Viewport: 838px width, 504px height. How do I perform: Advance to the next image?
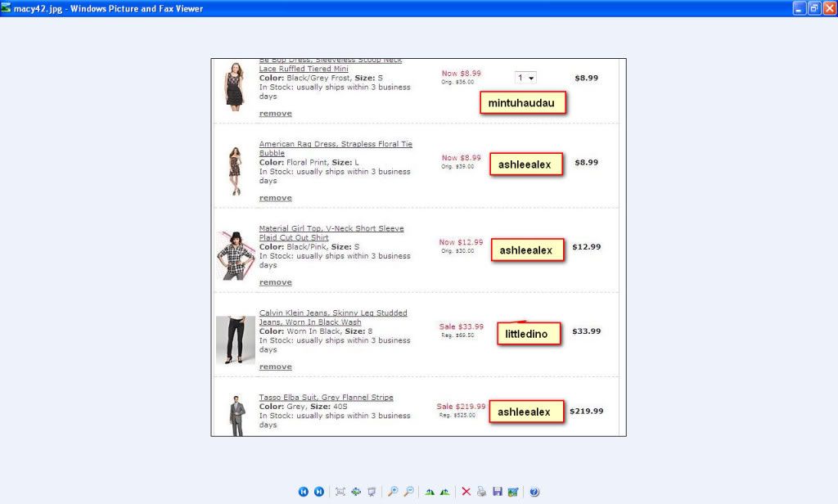pyautogui.click(x=319, y=492)
